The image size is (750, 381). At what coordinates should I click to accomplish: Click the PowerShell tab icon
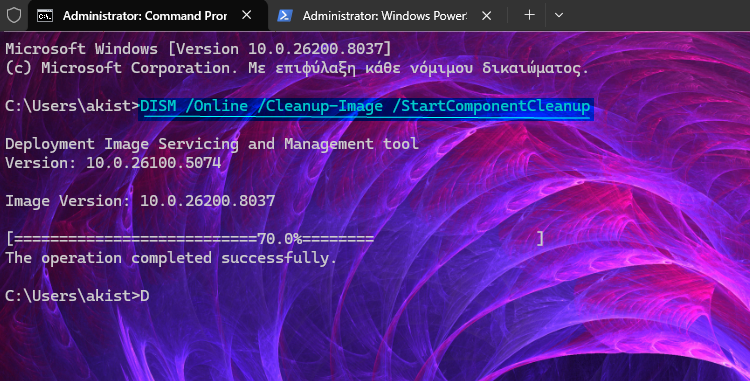[285, 16]
